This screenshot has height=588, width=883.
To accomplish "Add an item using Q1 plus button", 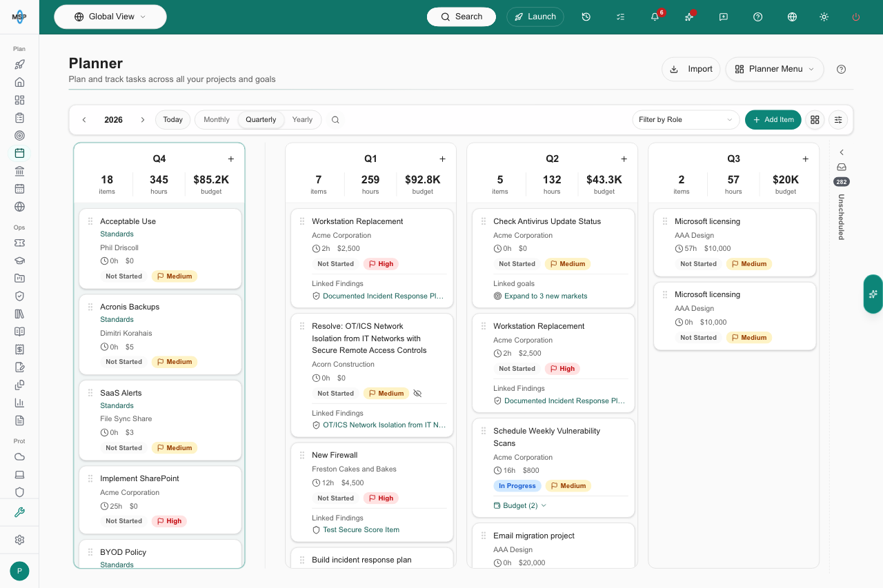I will click(x=442, y=159).
